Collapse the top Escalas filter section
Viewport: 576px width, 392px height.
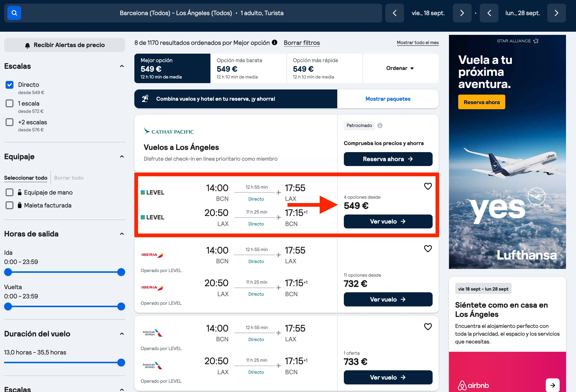pyautogui.click(x=122, y=66)
